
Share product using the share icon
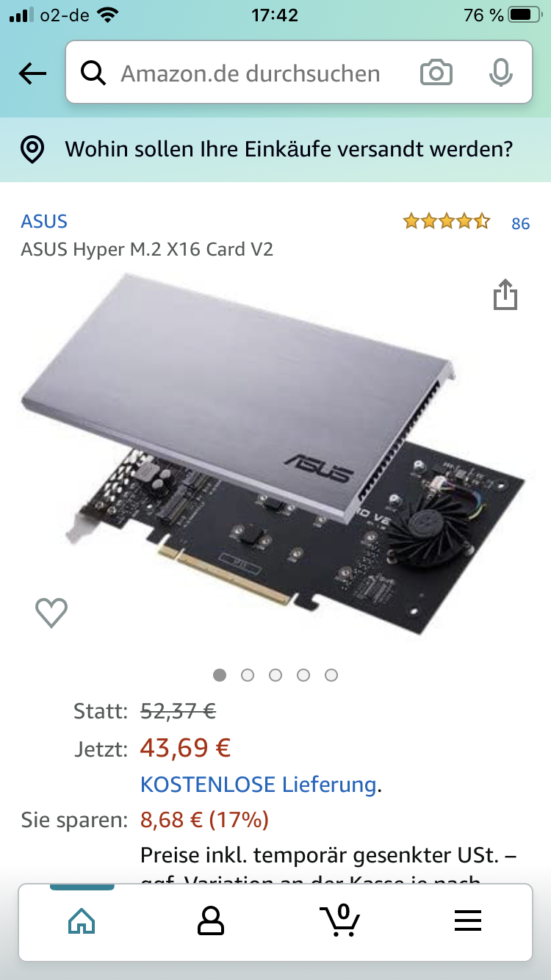(505, 295)
